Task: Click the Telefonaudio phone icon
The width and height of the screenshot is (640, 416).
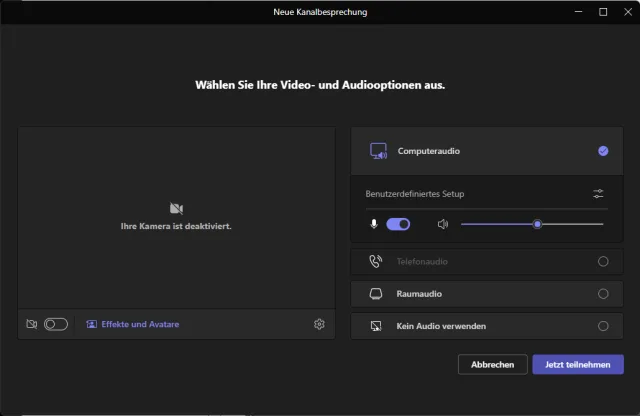Action: [376, 262]
